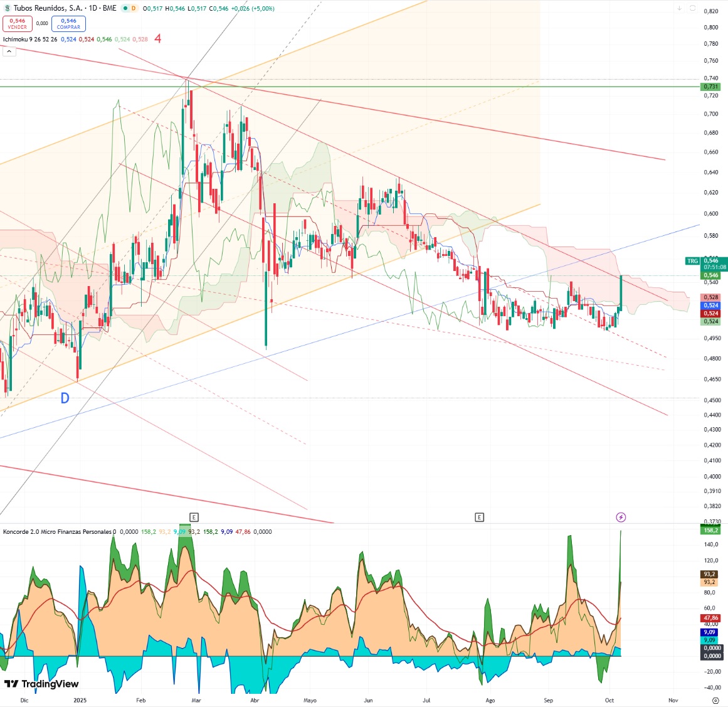Select the red 4 text label near Ichimoku legend
This screenshot has width=728, height=707.
point(158,38)
